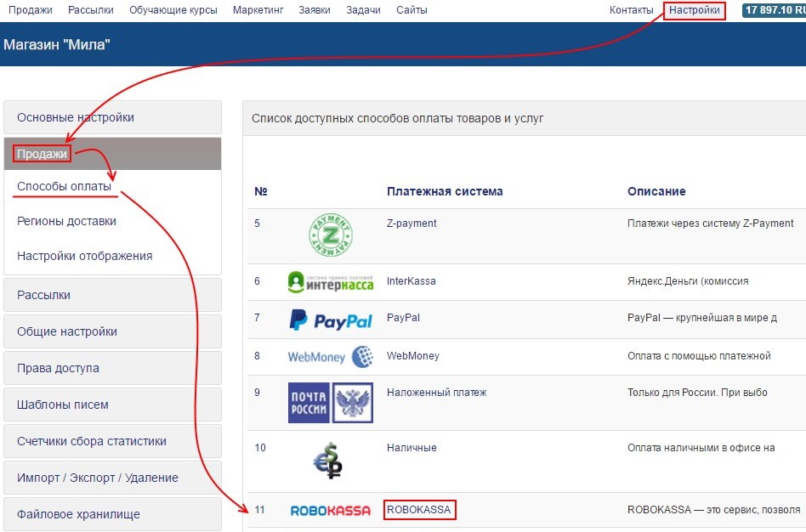This screenshot has height=532, width=806.
Task: Select Регионы доставки in sidebar
Action: click(66, 221)
